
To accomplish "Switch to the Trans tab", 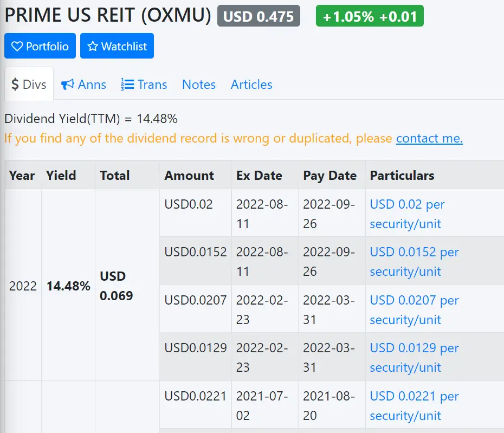I will [x=144, y=85].
